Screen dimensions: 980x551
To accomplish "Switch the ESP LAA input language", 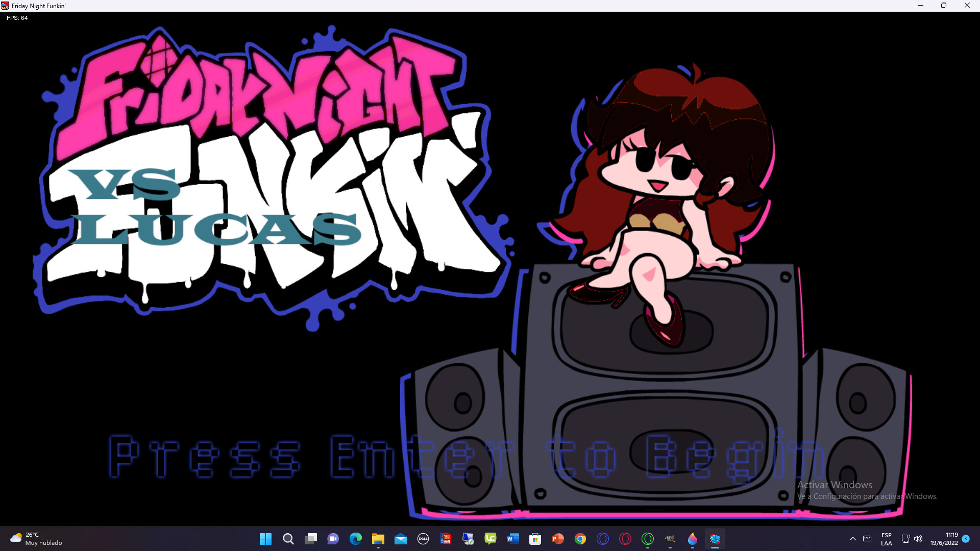I will [887, 539].
